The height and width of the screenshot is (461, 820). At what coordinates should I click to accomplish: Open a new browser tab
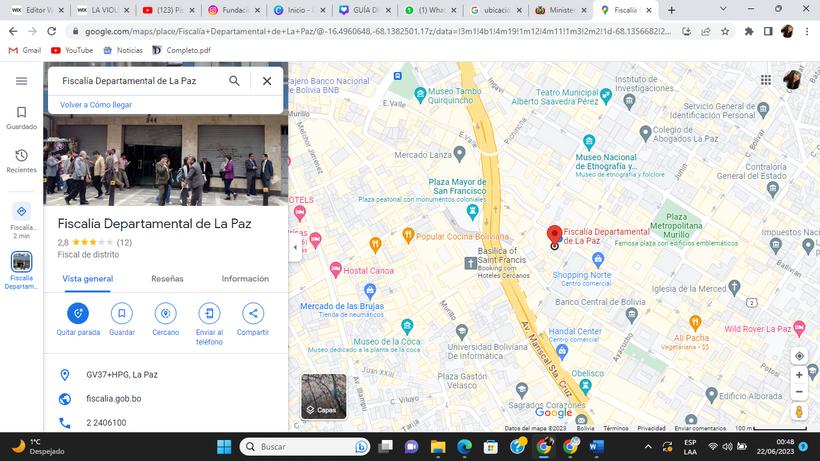click(671, 10)
